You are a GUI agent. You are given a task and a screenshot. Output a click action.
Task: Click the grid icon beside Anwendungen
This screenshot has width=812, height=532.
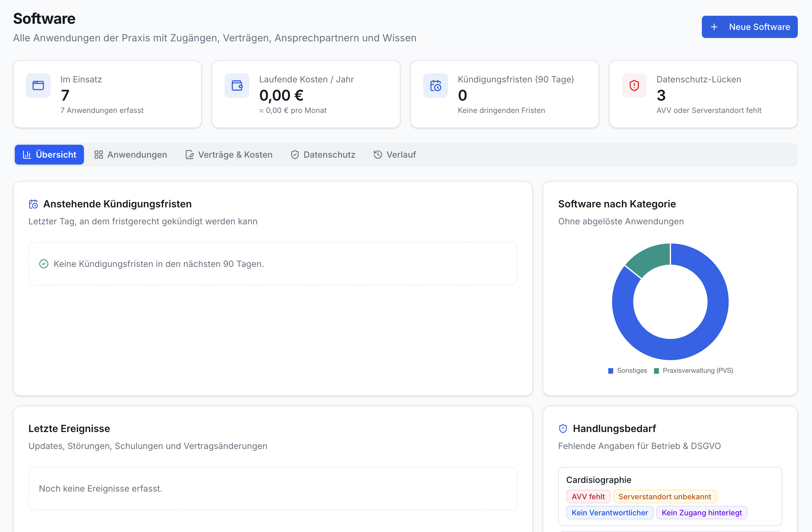point(99,155)
